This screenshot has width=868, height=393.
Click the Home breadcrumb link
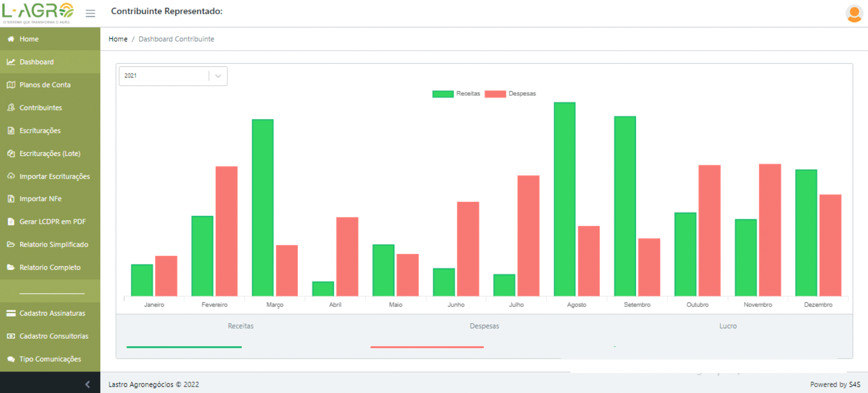[118, 39]
